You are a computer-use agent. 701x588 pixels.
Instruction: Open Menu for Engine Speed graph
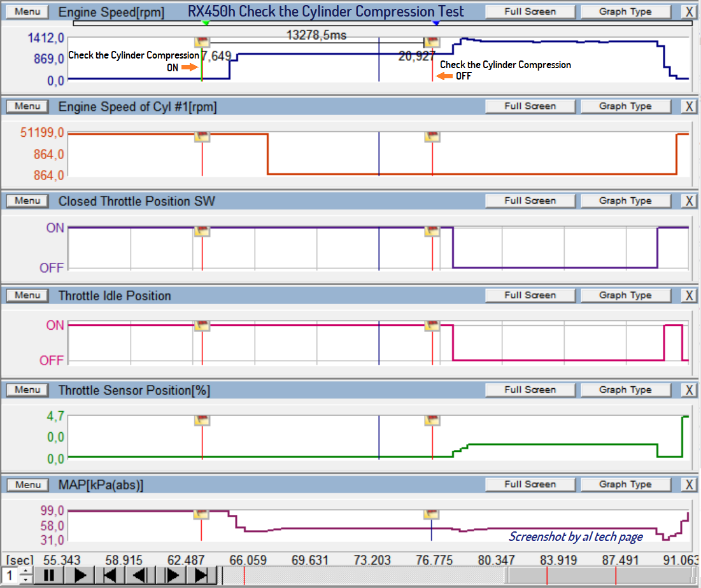27,11
